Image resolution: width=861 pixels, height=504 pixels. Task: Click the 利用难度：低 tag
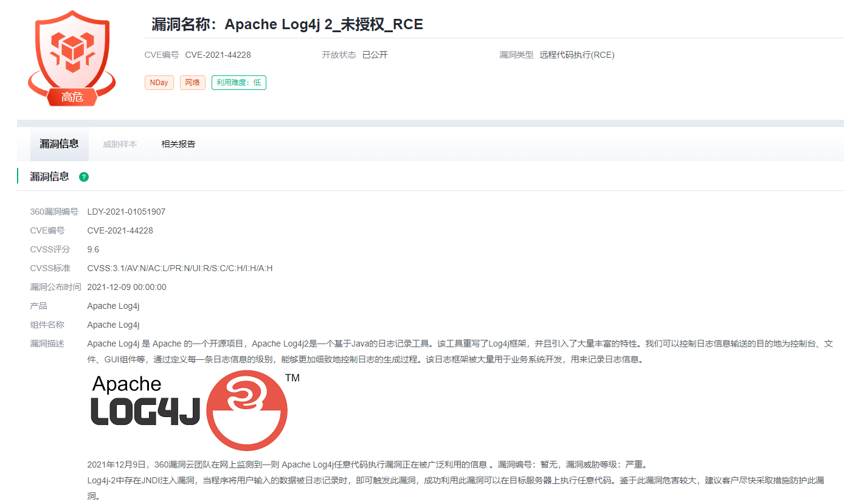coord(238,83)
